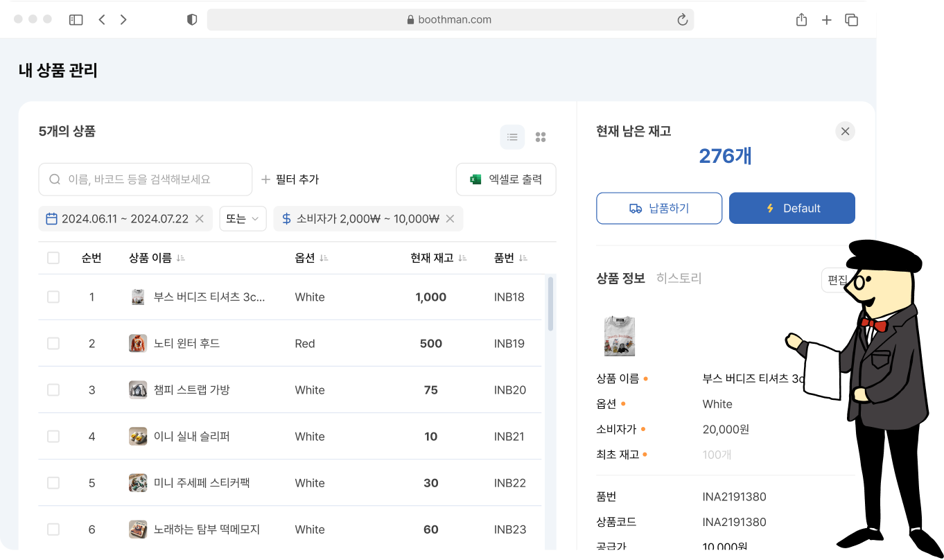
Task: Select the 상품 정보 tab
Action: (620, 279)
